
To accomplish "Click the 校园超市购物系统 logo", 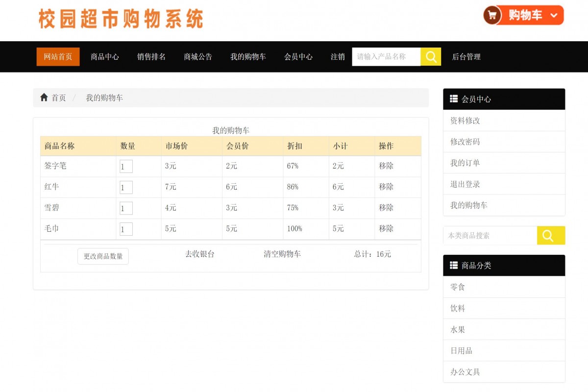I will pos(120,18).
